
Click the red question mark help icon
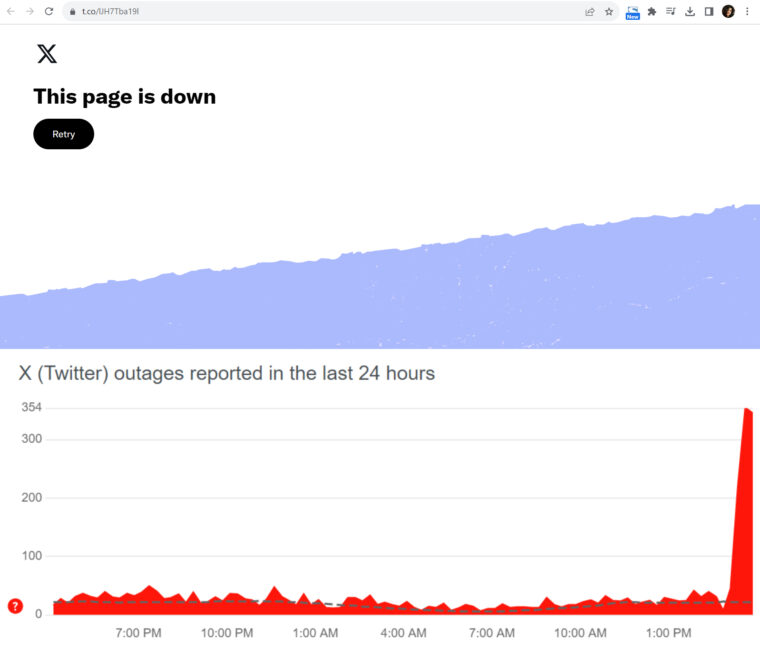[x=16, y=606]
